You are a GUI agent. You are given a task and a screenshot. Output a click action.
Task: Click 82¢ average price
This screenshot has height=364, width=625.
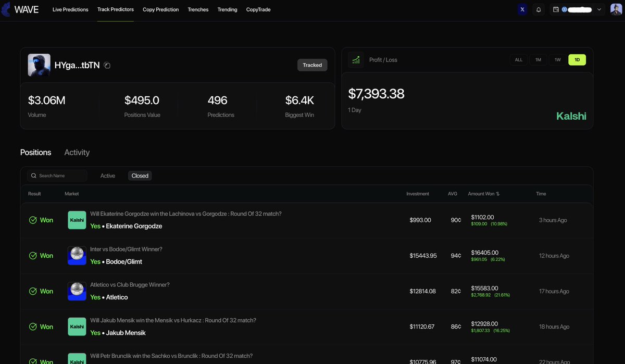point(456,291)
